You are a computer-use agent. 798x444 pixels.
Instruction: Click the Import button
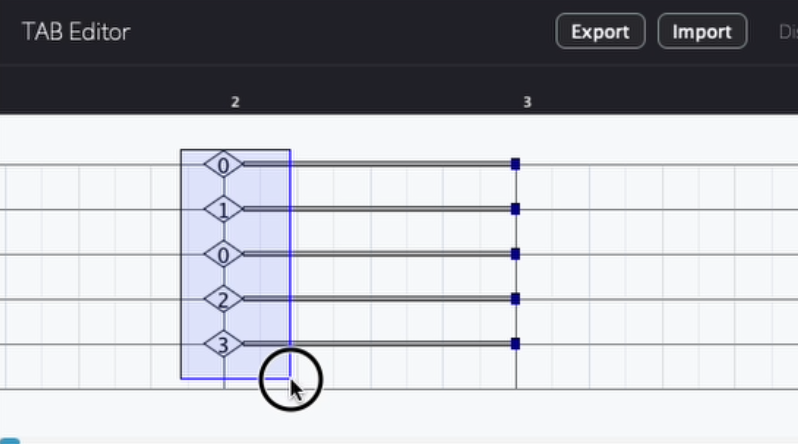[x=702, y=31]
